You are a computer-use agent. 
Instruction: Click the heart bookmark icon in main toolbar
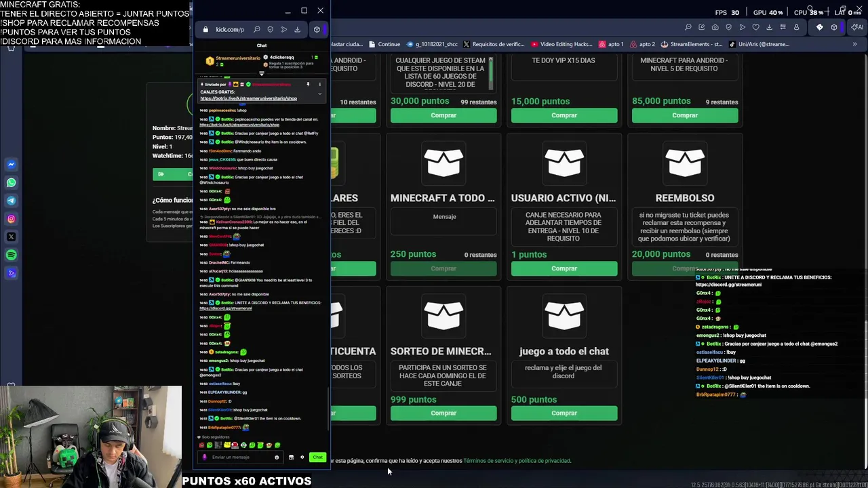(755, 27)
